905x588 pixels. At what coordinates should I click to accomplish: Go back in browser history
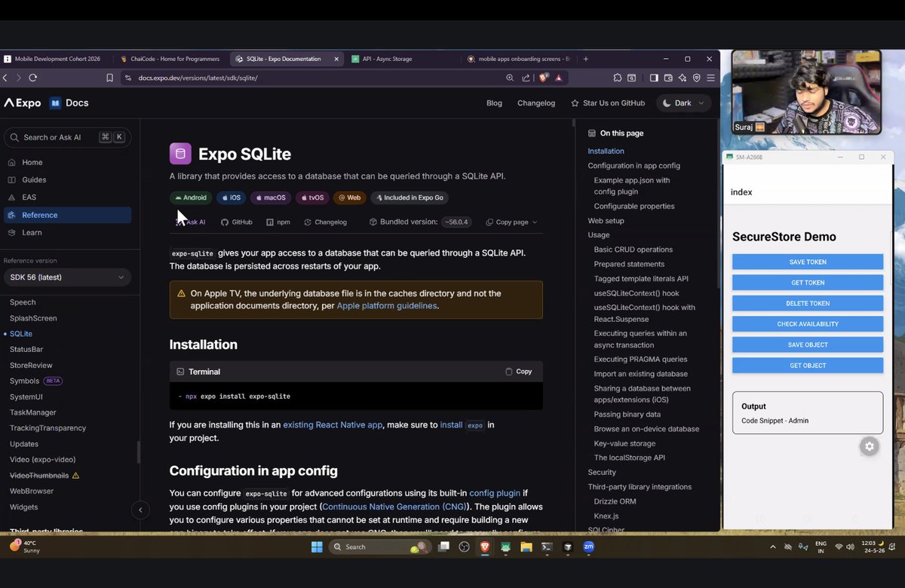click(x=5, y=78)
